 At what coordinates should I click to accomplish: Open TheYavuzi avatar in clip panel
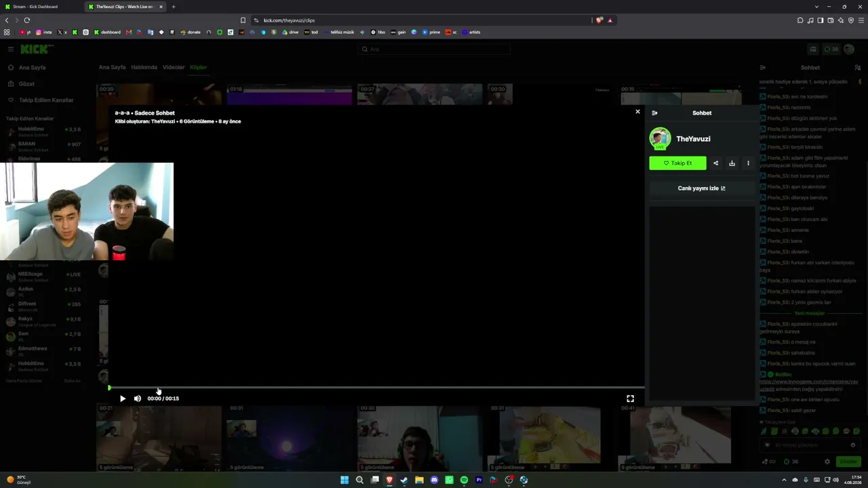660,138
